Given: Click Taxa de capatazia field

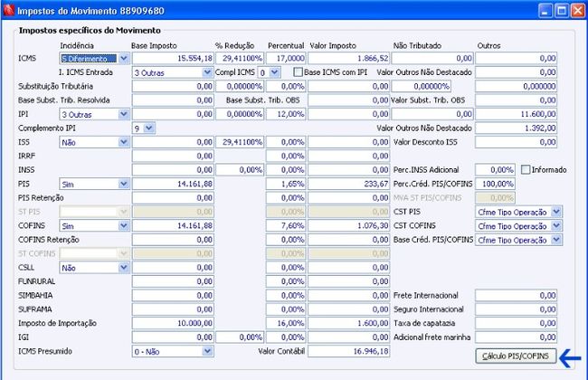Looking at the screenshot, I should coord(516,323).
